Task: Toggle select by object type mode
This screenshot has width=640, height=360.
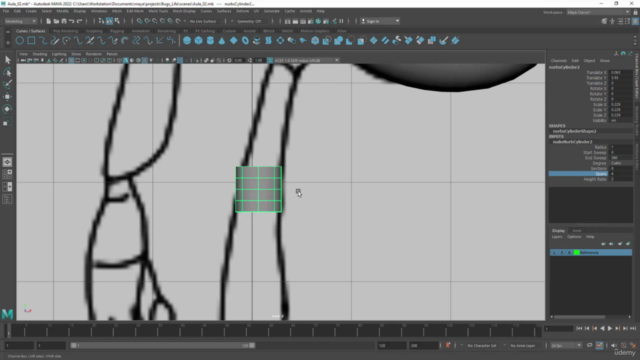Action: (109, 21)
